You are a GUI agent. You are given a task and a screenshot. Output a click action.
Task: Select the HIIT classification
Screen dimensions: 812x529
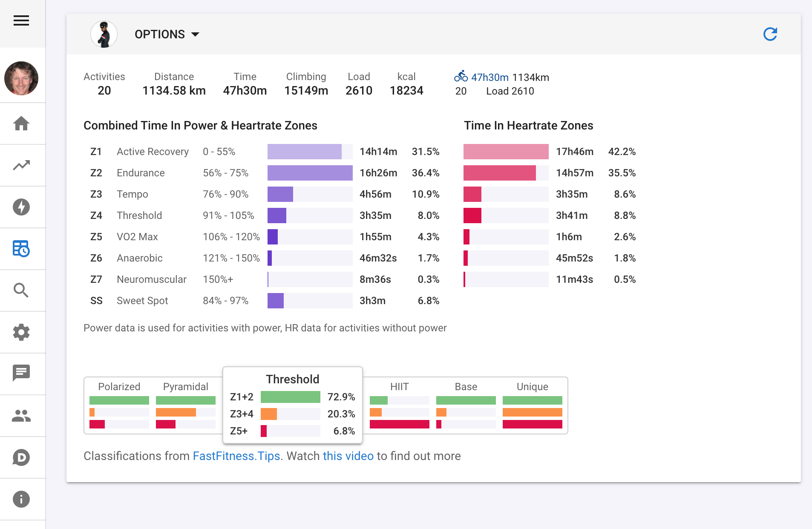(x=400, y=405)
